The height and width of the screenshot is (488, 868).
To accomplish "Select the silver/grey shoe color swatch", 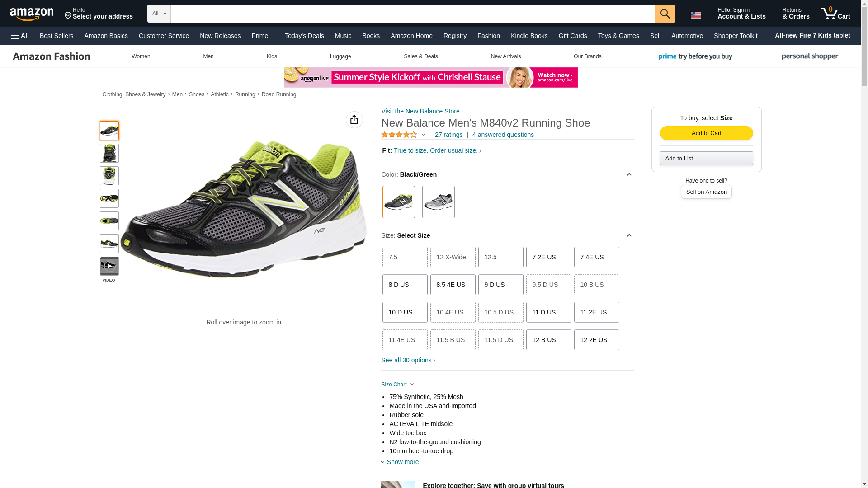I will [x=438, y=202].
